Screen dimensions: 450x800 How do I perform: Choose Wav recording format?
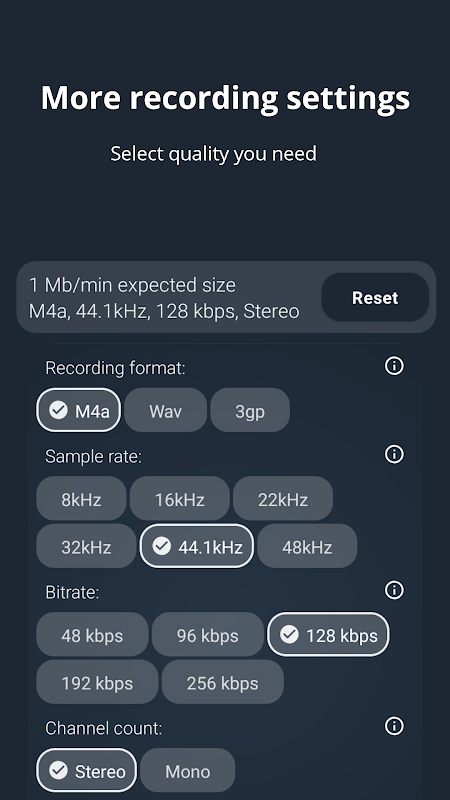[x=165, y=410]
